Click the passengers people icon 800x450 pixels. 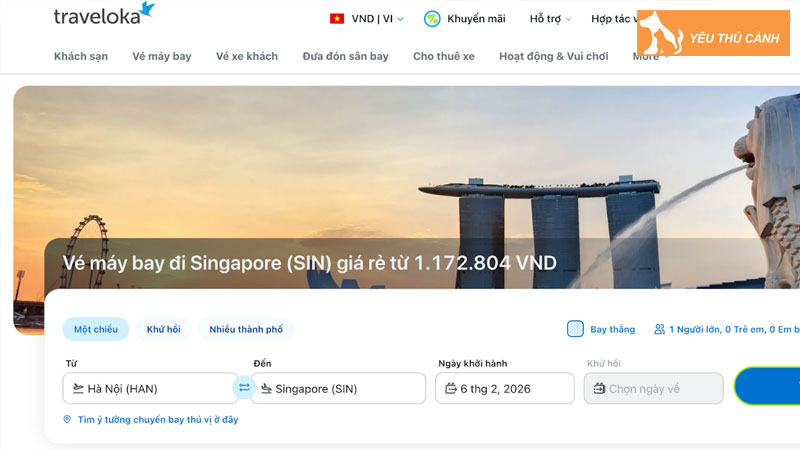[659, 329]
